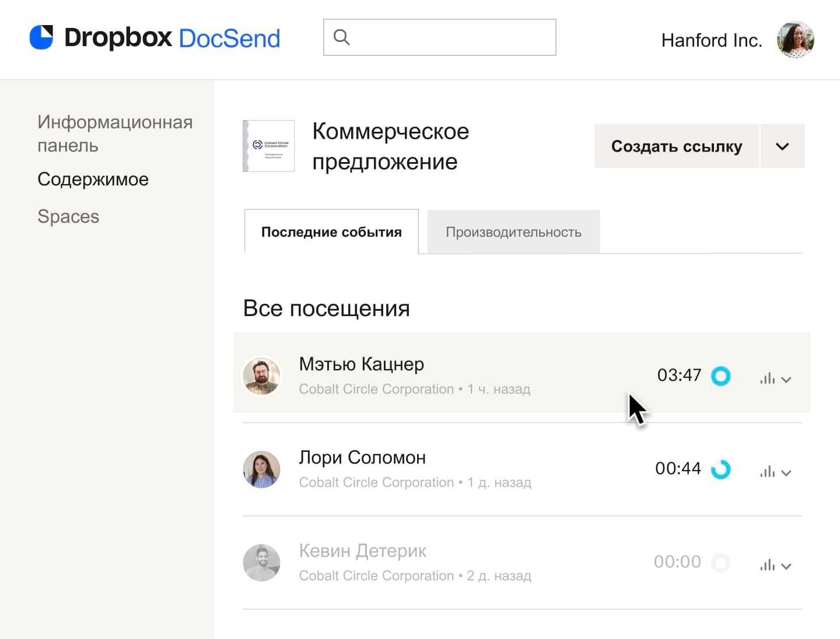Click the 00:00 viewing time
840x639 pixels.
click(x=677, y=561)
